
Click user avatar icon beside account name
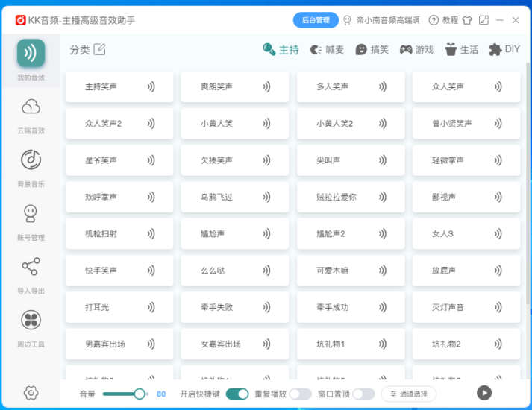347,20
